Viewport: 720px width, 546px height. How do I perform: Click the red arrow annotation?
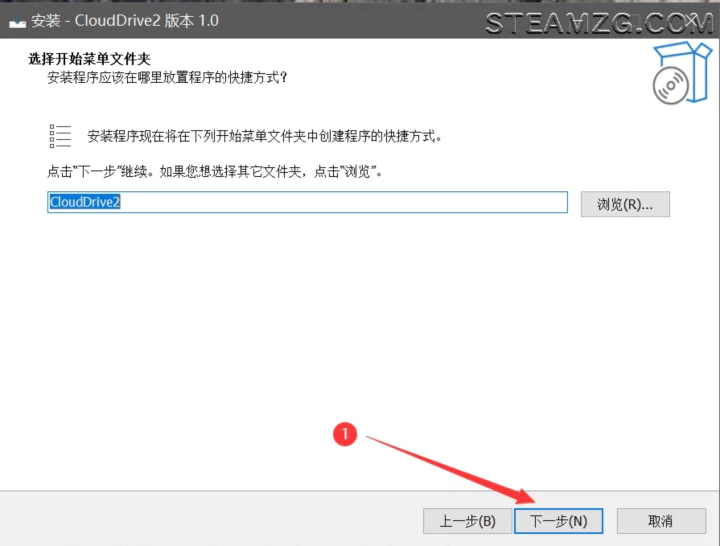(450, 466)
